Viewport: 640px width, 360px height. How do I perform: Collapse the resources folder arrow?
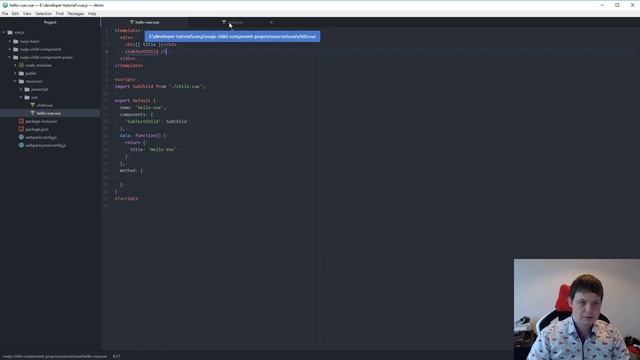(x=16, y=81)
